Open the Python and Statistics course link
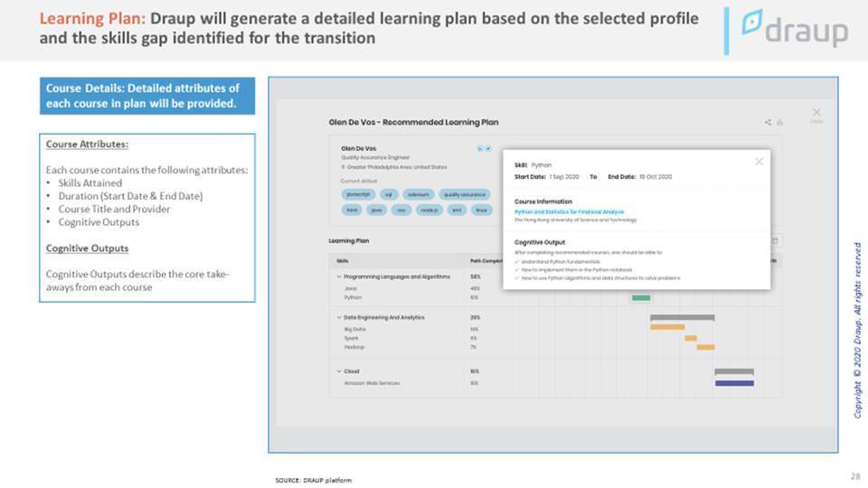Viewport: 868px width, 488px height. tap(569, 211)
